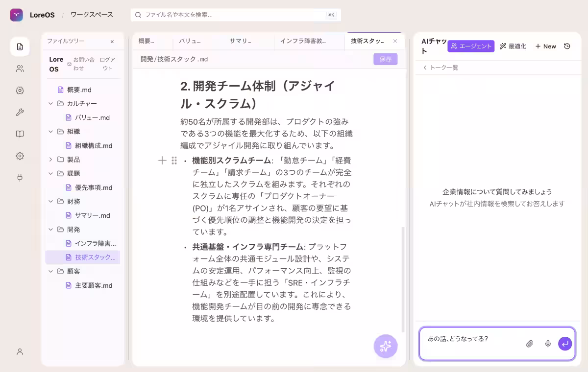The height and width of the screenshot is (372, 588).
Task: Close the 技術スタック tab
Action: [395, 41]
